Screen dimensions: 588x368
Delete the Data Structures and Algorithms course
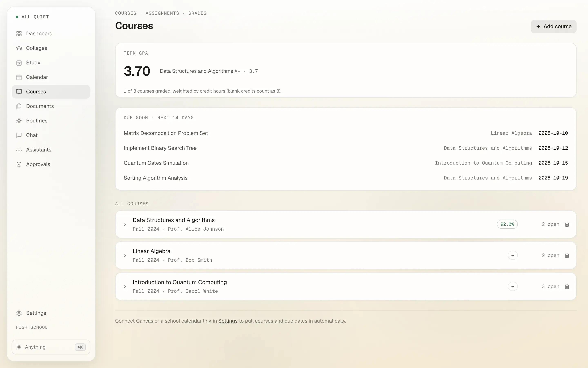567,224
